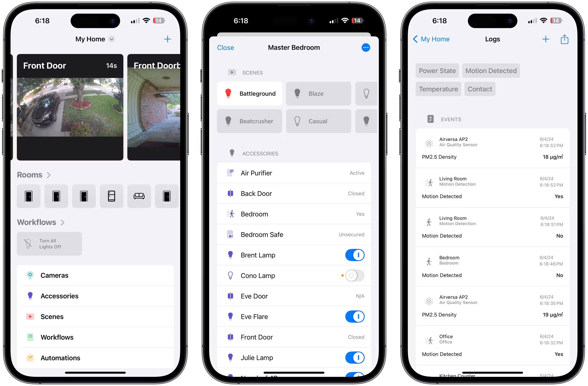Image resolution: width=588 pixels, height=386 pixels.
Task: Tap Close button on Master Bedroom panel
Action: point(226,47)
